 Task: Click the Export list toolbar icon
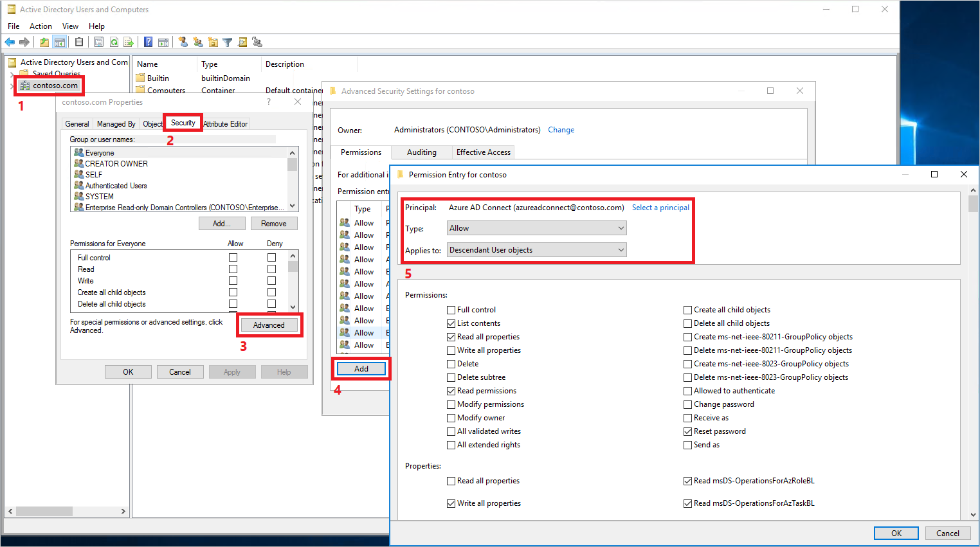point(129,42)
